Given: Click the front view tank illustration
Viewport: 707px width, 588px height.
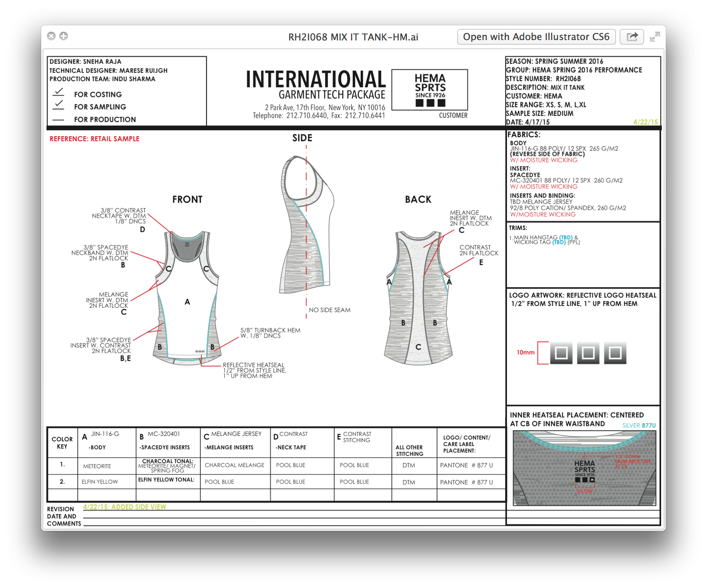Looking at the screenshot, I should (x=187, y=298).
